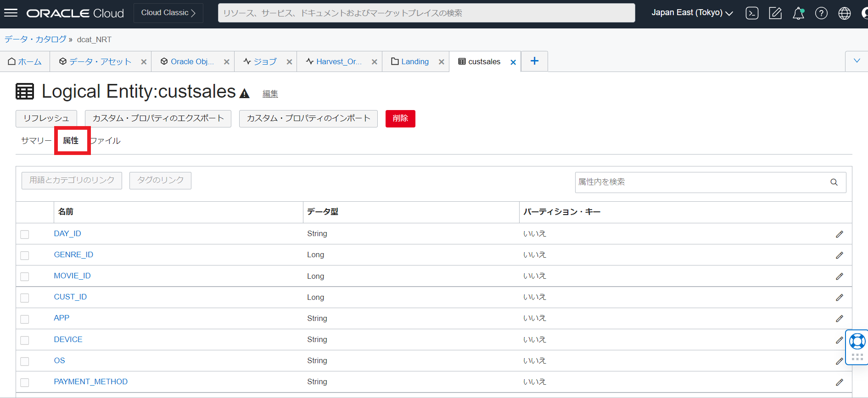The image size is (868, 398).
Task: Open the notifications bell icon
Action: click(798, 13)
